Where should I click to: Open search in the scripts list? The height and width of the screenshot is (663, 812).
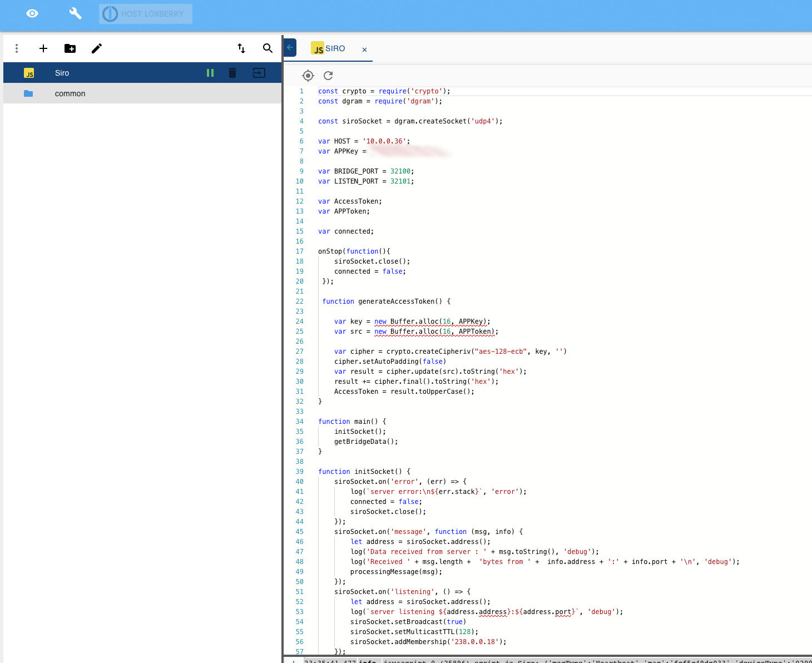pos(268,48)
